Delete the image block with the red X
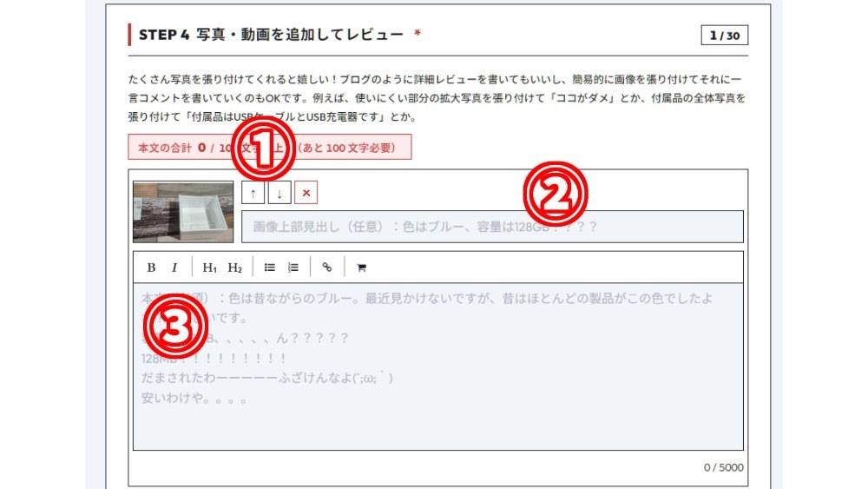Viewport: 868px width, 489px height. click(306, 194)
